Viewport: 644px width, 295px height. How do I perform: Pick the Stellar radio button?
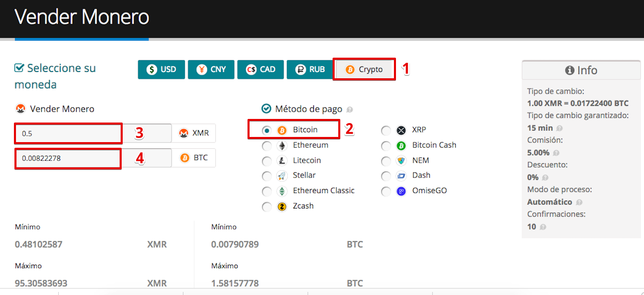(267, 176)
